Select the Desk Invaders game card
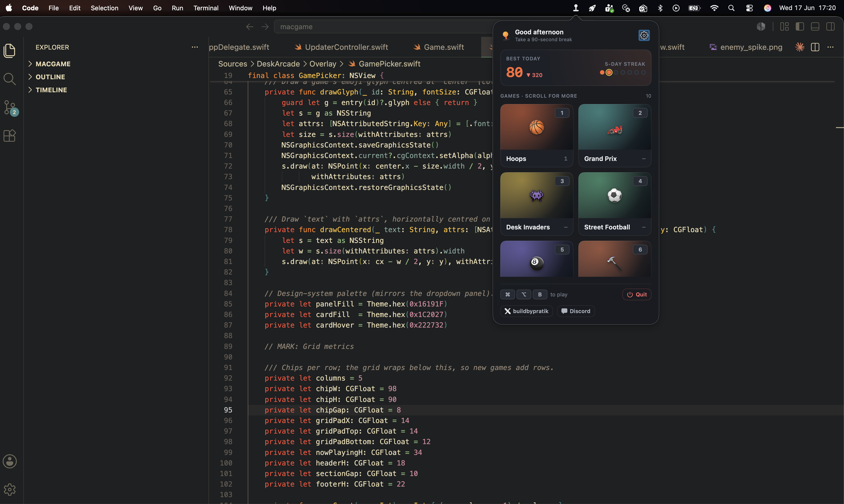This screenshot has height=504, width=844. coord(536,204)
